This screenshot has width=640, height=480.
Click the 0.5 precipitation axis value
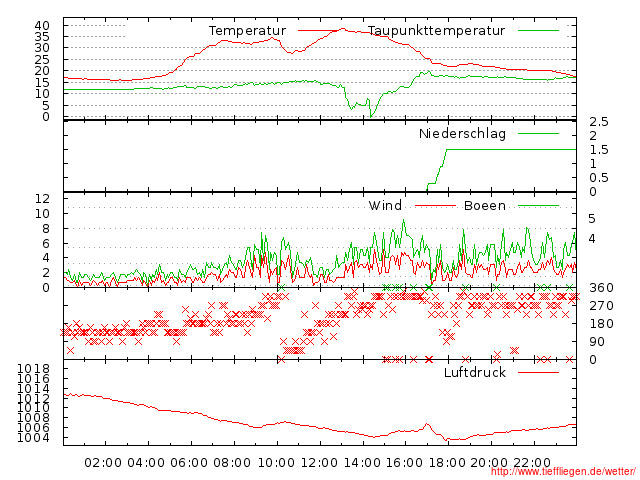(599, 178)
